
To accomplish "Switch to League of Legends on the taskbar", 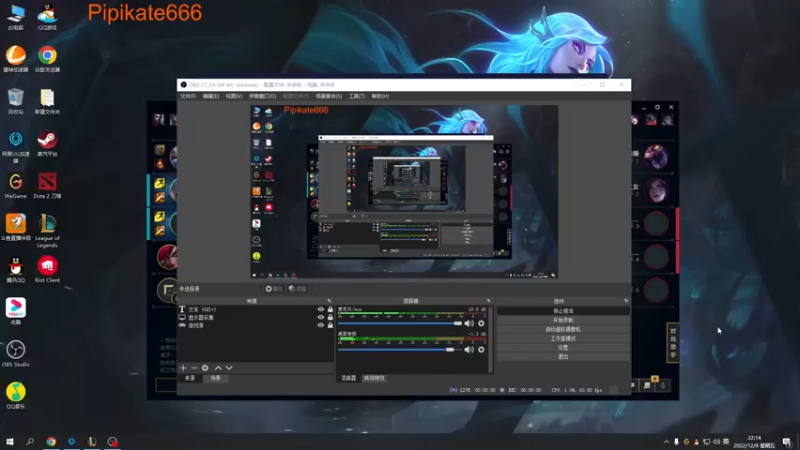I will pyautogui.click(x=92, y=441).
